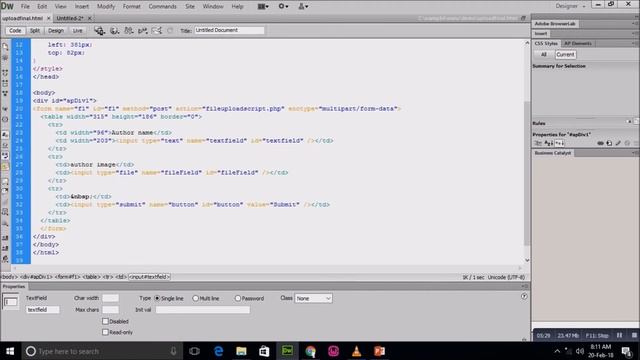Click the Collapse Full Tag coding icon

[x=5, y=72]
